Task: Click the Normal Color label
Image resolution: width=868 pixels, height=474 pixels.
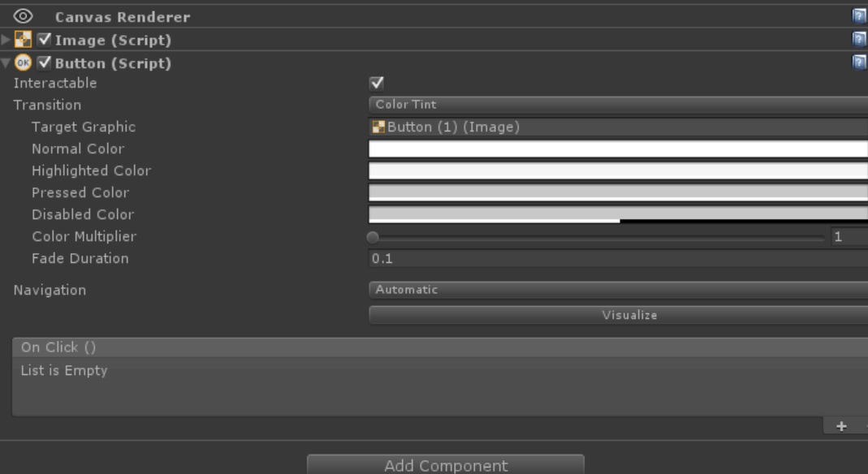Action: 78,149
